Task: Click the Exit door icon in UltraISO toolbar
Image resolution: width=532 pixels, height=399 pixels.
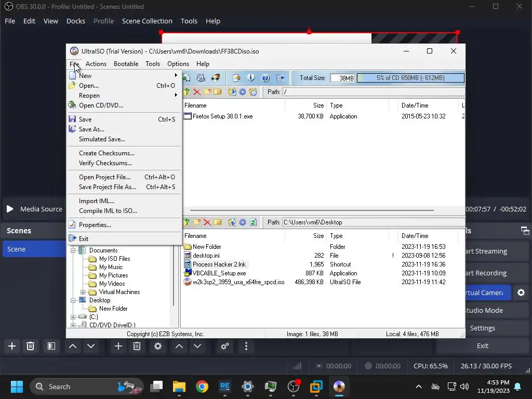Action: pyautogui.click(x=280, y=78)
